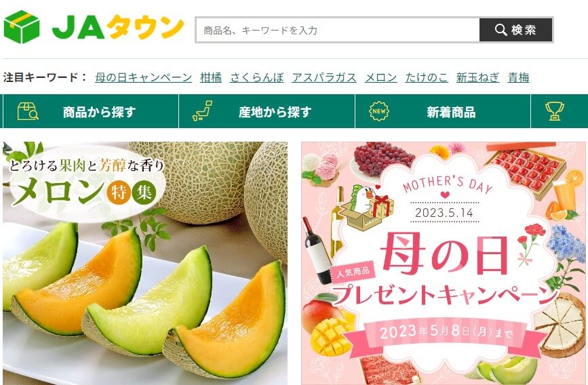The height and width of the screenshot is (385, 588).
Task: Follow the 柑橘 keyword link
Action: [x=211, y=77]
